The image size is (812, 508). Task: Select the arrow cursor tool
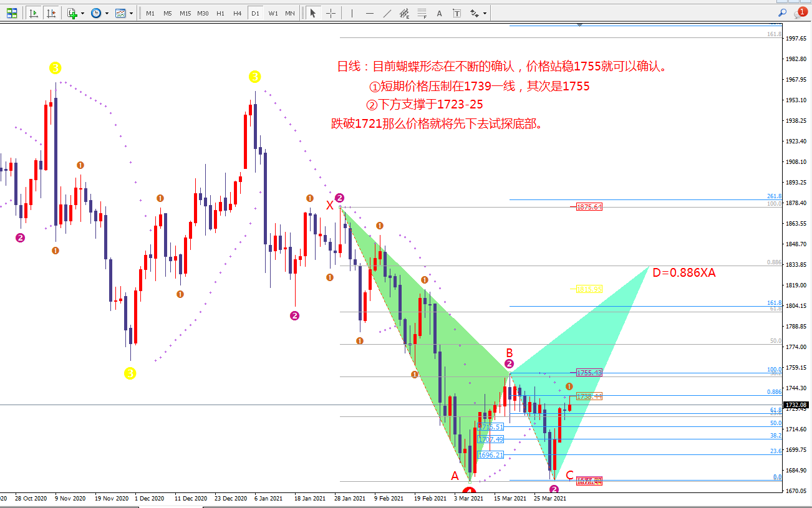point(313,12)
